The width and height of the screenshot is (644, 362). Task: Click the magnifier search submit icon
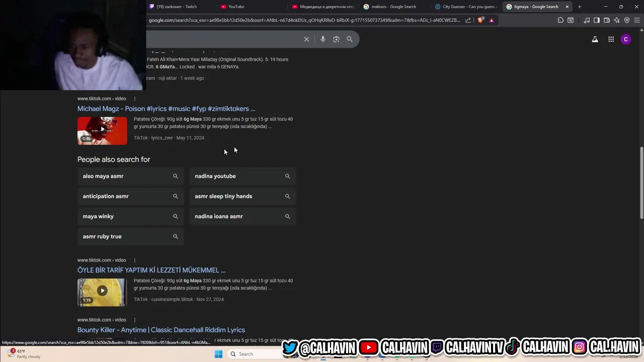click(x=350, y=39)
